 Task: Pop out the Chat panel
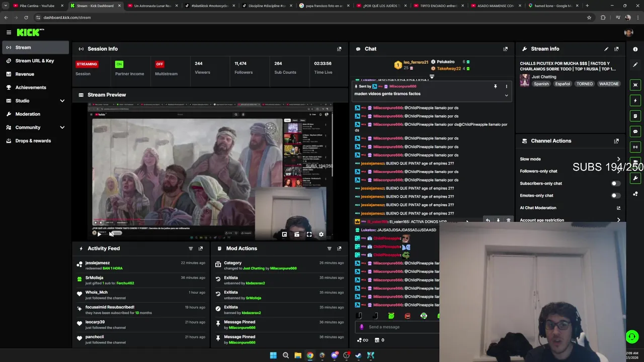coord(506,49)
